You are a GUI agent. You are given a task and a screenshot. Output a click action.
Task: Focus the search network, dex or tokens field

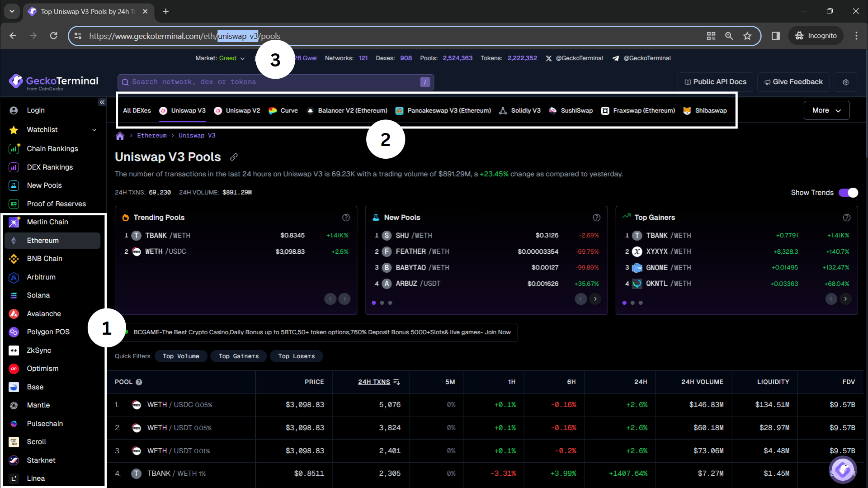tap(276, 82)
